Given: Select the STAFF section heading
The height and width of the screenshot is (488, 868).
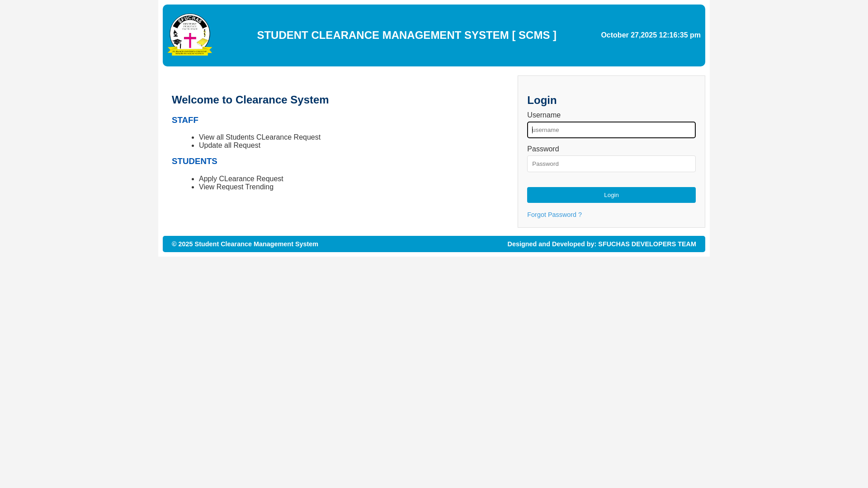Looking at the screenshot, I should pos(185,120).
